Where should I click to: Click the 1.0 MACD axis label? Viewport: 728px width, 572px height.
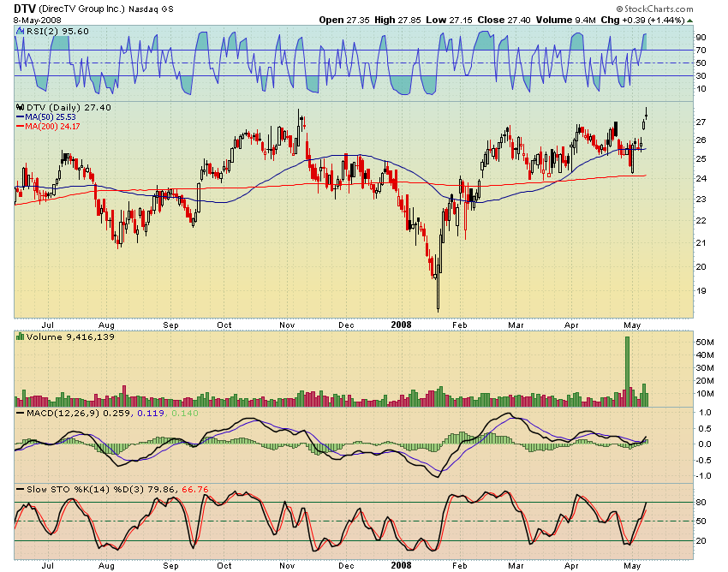pos(705,412)
